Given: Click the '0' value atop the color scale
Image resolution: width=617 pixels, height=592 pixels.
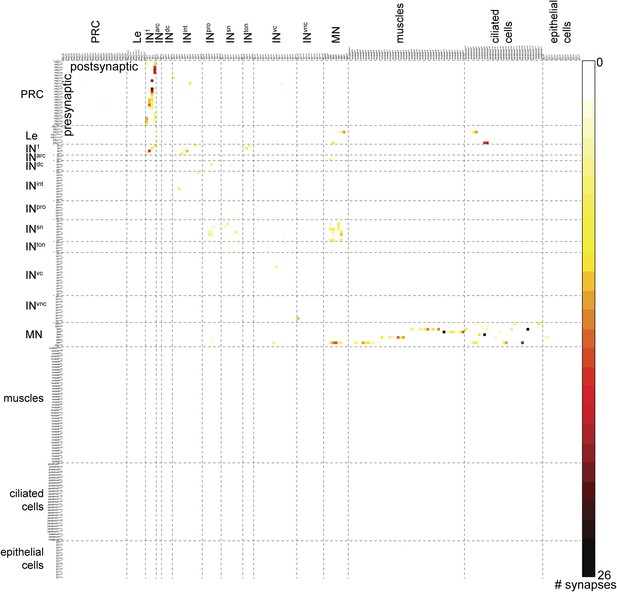Looking at the screenshot, I should point(599,62).
